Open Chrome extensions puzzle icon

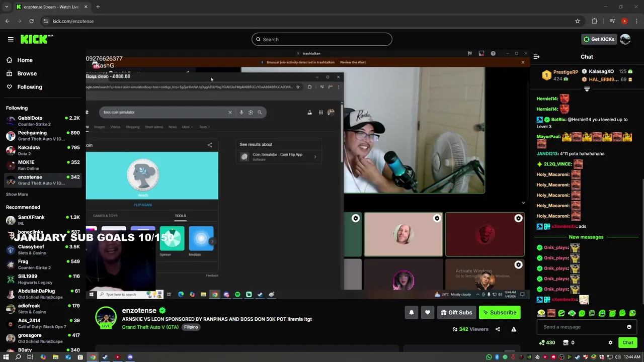594,21
